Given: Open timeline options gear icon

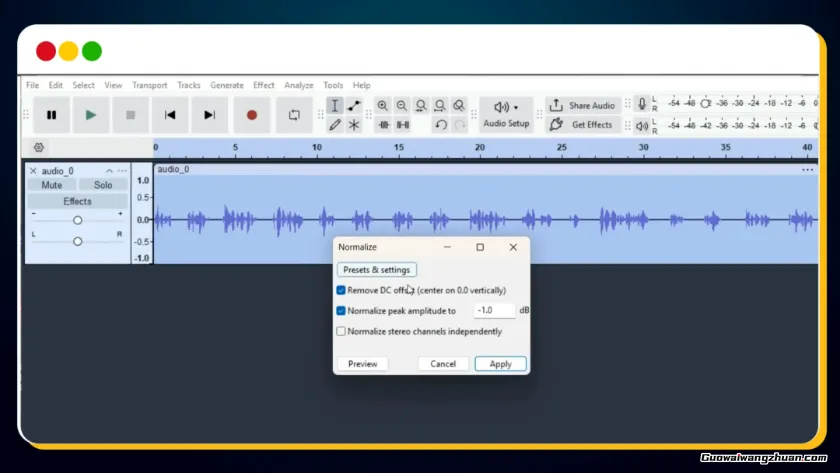Looking at the screenshot, I should pyautogui.click(x=39, y=147).
